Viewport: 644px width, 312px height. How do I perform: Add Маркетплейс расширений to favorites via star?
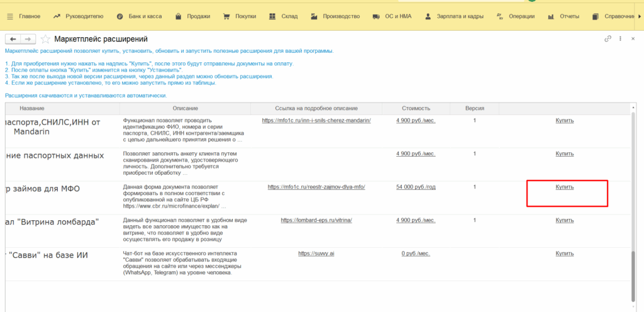45,39
